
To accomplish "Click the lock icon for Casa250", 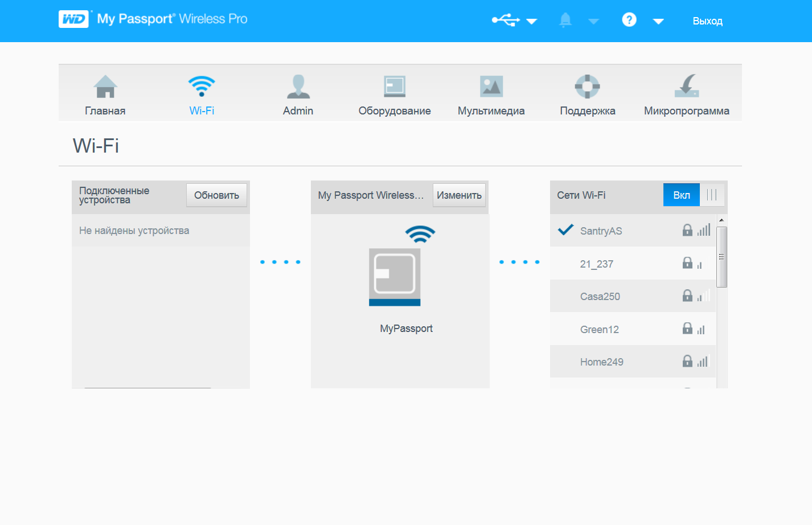I will tap(687, 295).
